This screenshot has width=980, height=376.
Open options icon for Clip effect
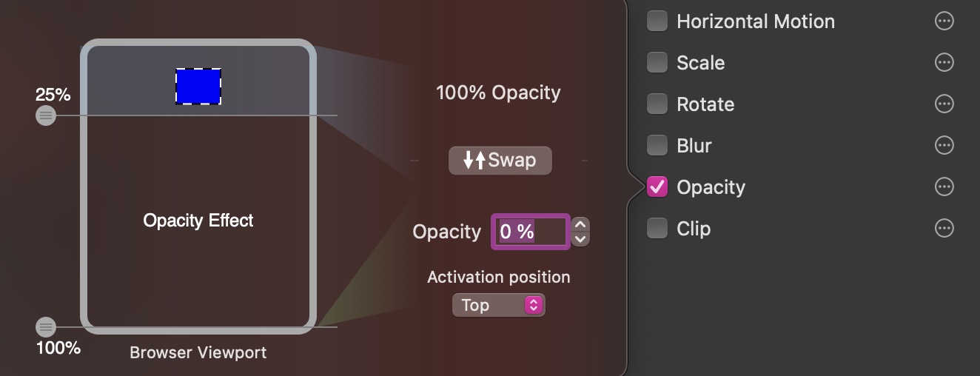click(944, 229)
